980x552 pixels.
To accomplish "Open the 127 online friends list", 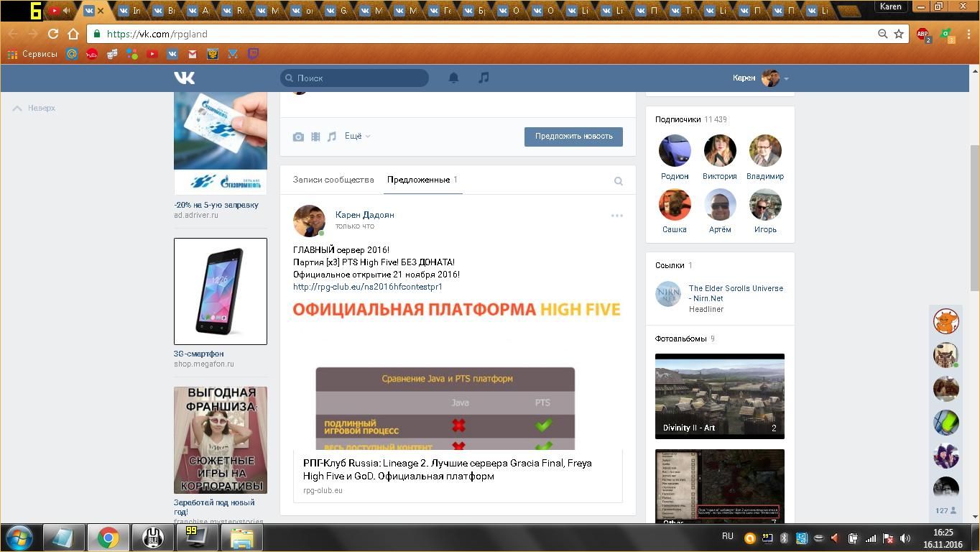I will (x=946, y=510).
